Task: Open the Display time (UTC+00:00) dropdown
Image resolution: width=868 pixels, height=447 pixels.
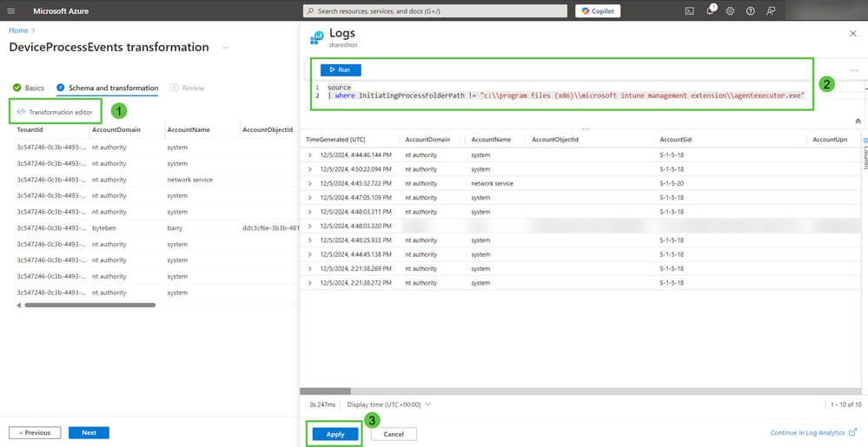Action: tap(388, 404)
